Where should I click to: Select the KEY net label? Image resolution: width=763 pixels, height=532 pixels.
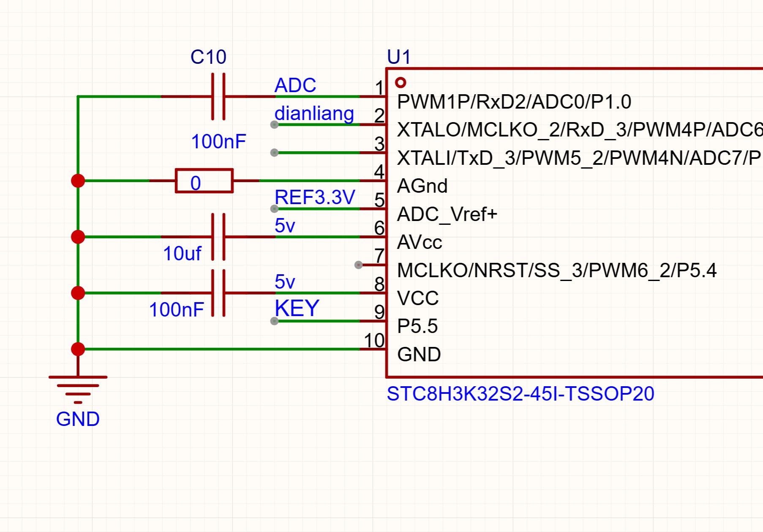coord(297,308)
